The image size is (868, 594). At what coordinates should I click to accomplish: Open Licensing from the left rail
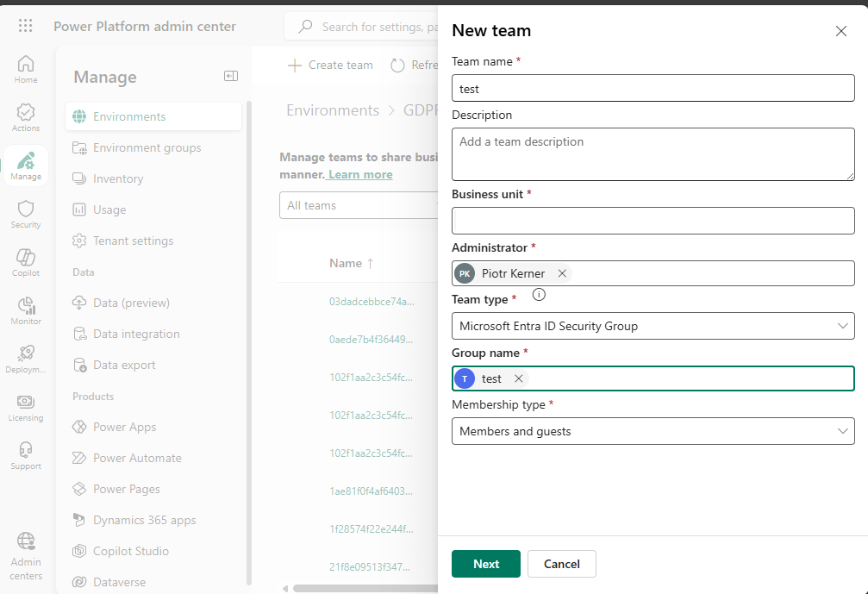pos(26,407)
